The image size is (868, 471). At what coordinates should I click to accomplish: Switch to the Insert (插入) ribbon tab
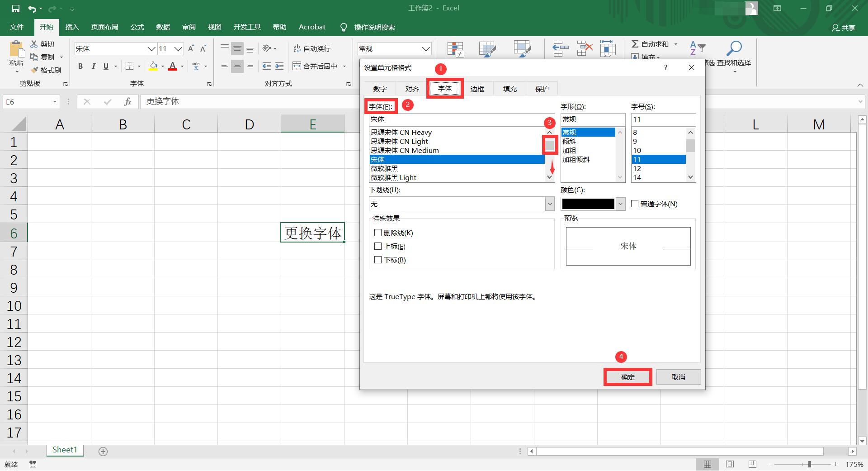[72, 27]
